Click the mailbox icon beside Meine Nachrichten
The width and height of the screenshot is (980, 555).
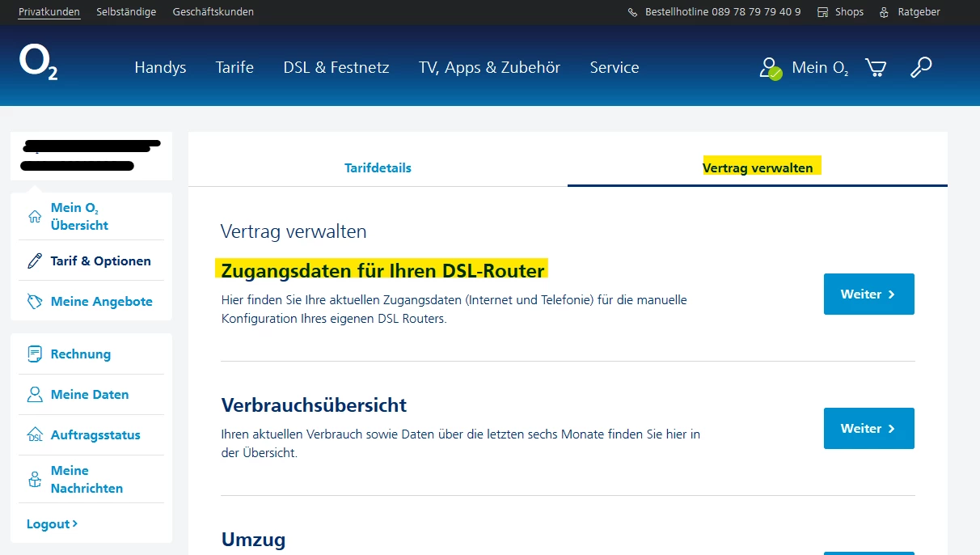35,479
